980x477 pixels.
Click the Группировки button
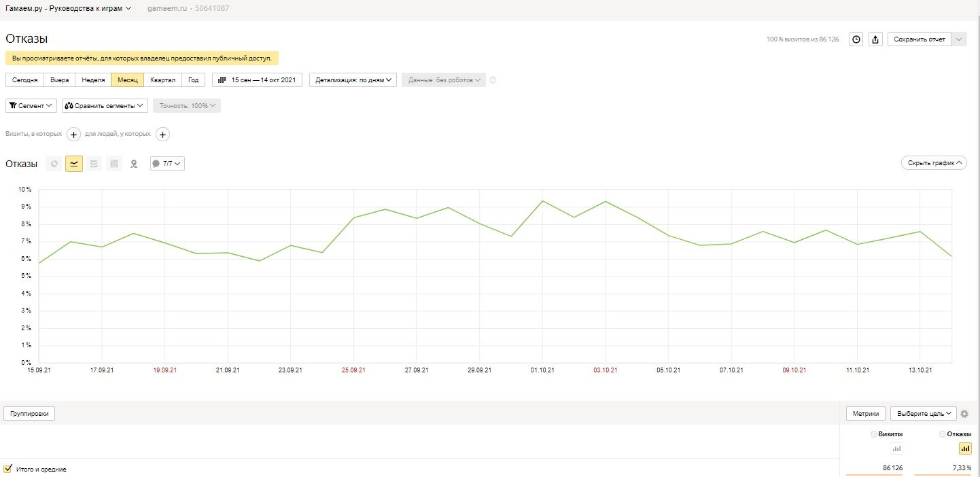(29, 414)
